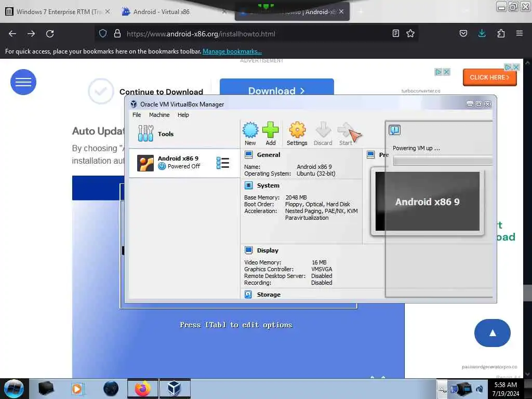Click the 'VMSVGA' graphics controller value

[322, 269]
